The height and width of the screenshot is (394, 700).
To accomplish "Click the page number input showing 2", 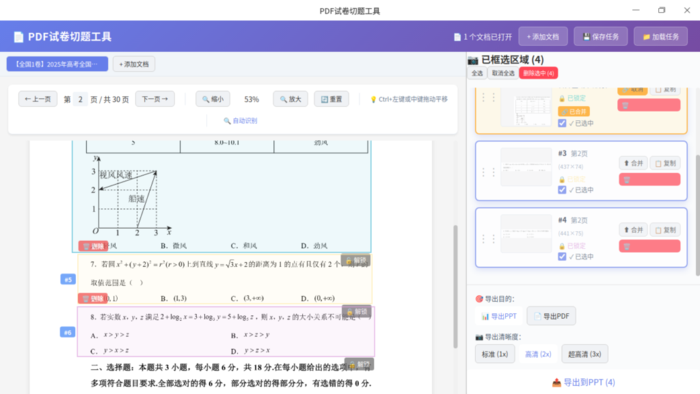I will (80, 99).
